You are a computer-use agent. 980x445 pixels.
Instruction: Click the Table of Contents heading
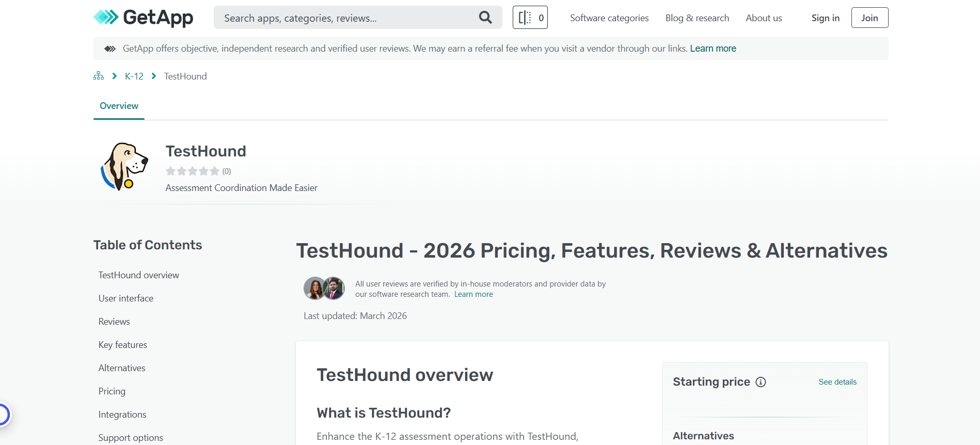(148, 245)
